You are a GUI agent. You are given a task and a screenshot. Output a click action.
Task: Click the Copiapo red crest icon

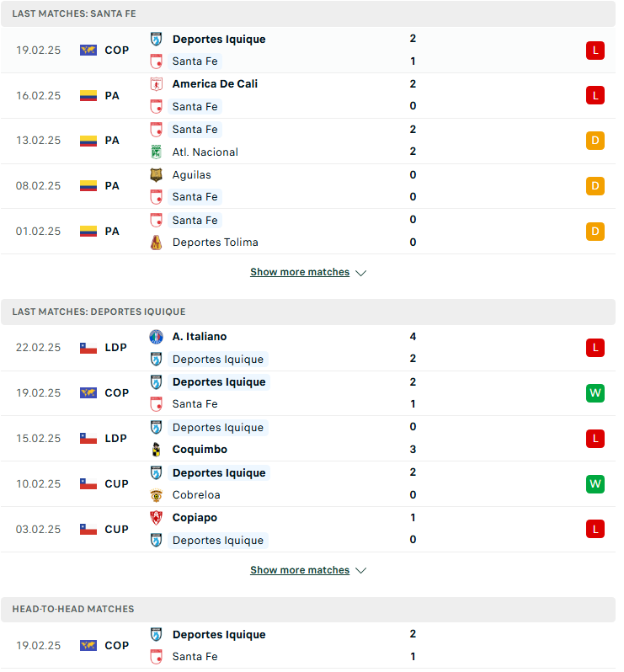157,518
